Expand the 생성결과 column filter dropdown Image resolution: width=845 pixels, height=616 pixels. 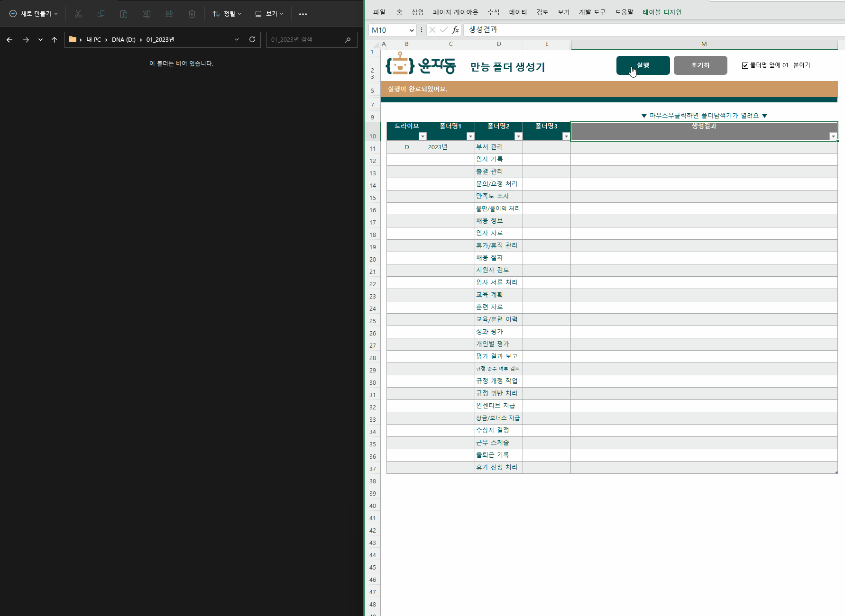tap(833, 136)
